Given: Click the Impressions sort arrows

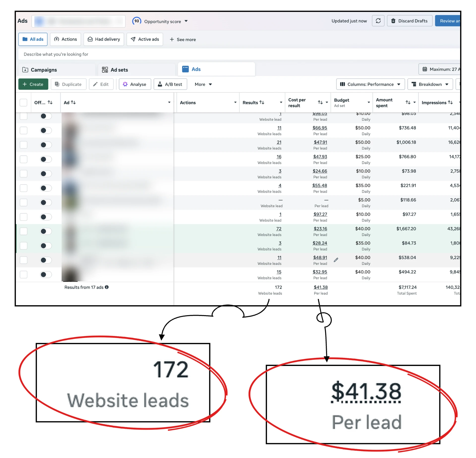Looking at the screenshot, I should pos(450,102).
